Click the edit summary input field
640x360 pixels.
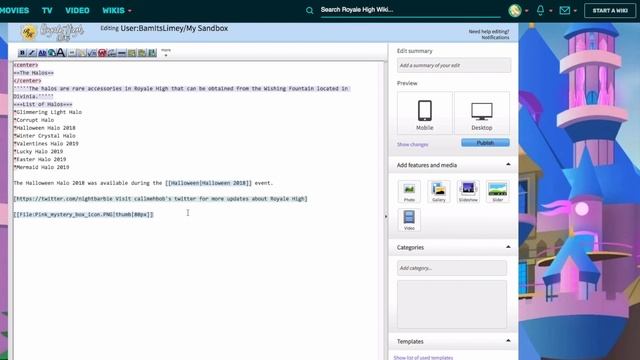(454, 65)
